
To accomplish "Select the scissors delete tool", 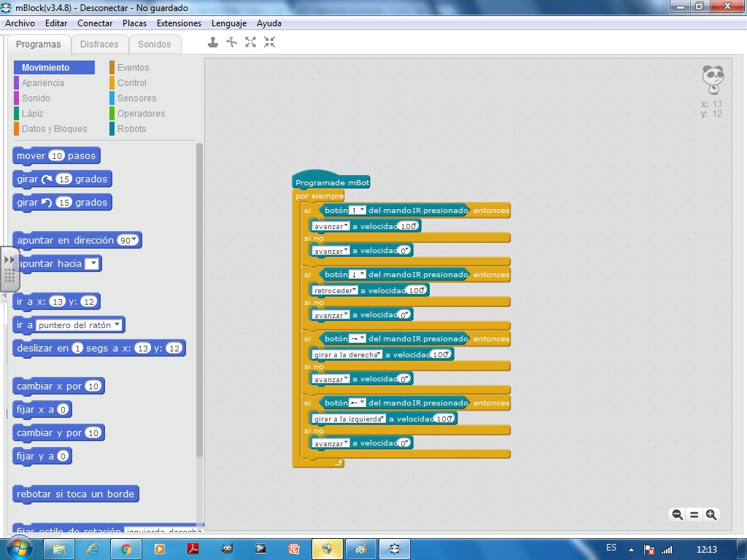I will (232, 42).
